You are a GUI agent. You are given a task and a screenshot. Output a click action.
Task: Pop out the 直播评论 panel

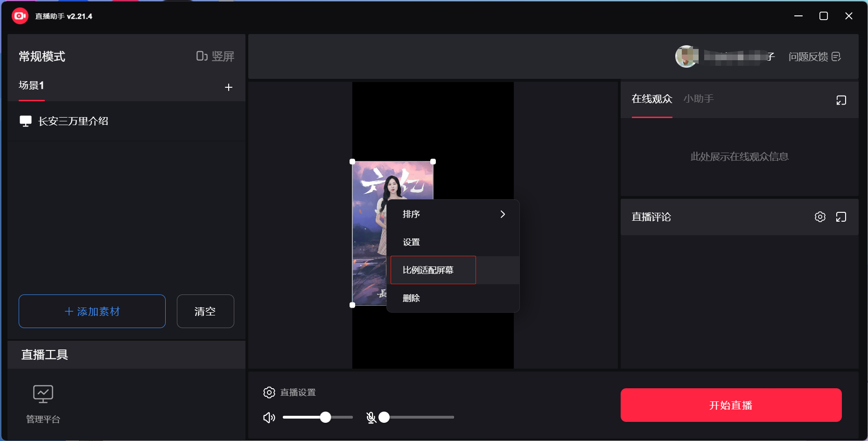click(841, 217)
